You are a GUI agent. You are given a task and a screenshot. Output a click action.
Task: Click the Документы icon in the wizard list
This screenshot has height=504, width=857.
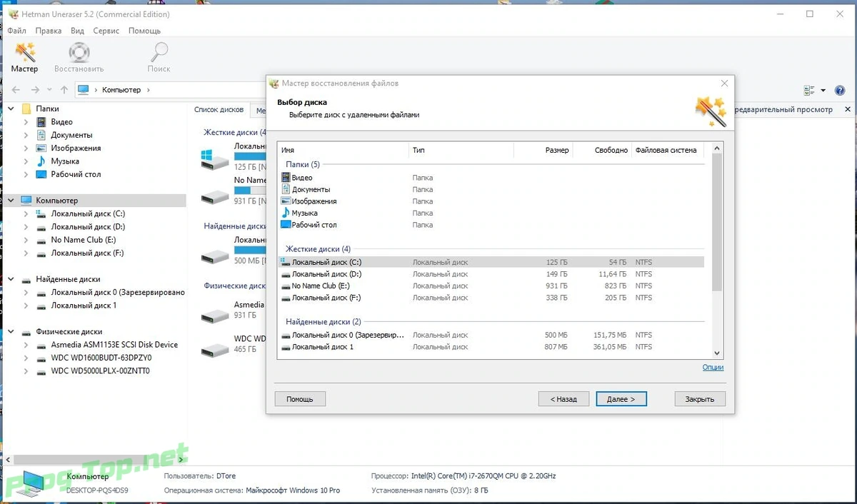(x=286, y=189)
